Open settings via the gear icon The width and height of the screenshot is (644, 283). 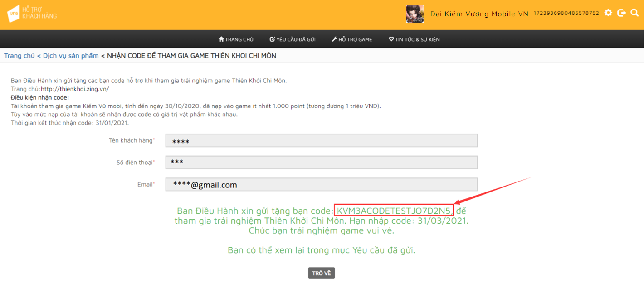point(608,13)
